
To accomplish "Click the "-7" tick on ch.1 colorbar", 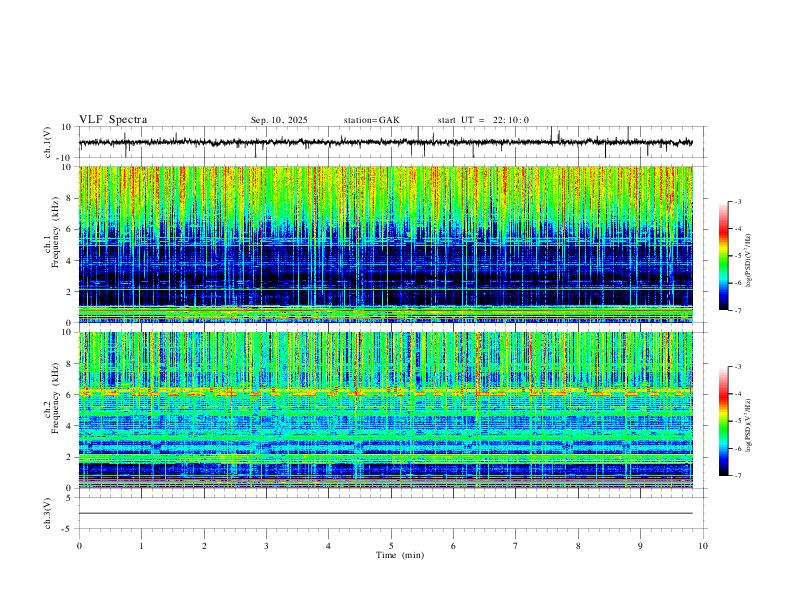I will click(x=738, y=311).
